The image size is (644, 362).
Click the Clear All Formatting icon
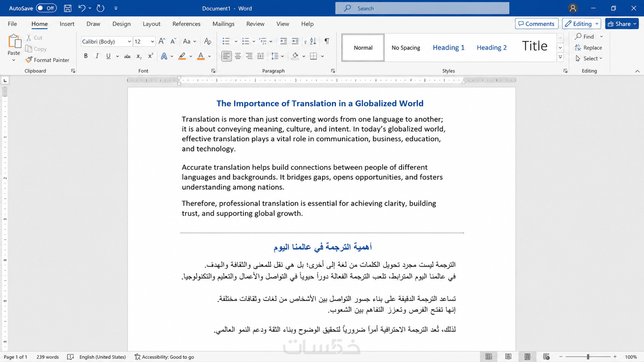tap(208, 41)
